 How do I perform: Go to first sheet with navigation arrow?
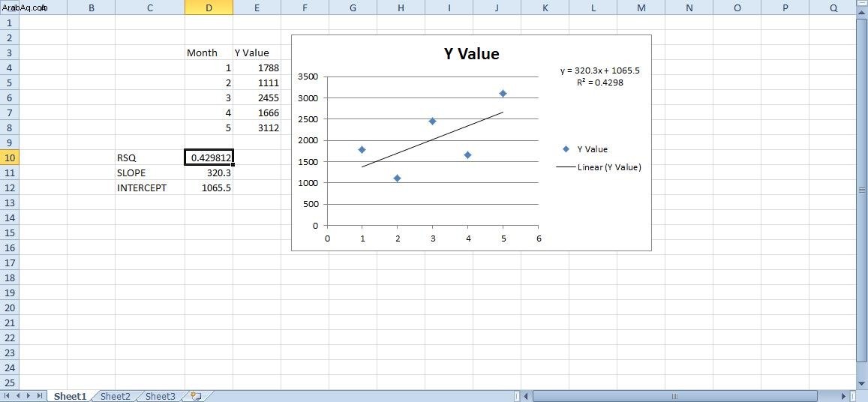[x=8, y=396]
